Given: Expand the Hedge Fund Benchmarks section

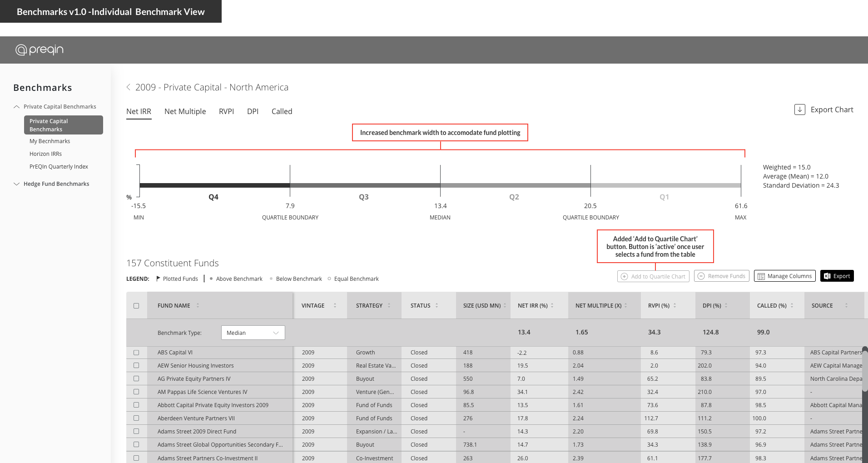Looking at the screenshot, I should [x=17, y=184].
